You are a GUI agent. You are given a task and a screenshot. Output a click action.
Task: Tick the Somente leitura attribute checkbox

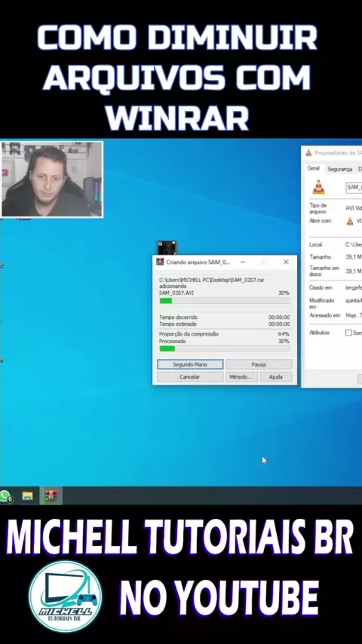(x=348, y=333)
